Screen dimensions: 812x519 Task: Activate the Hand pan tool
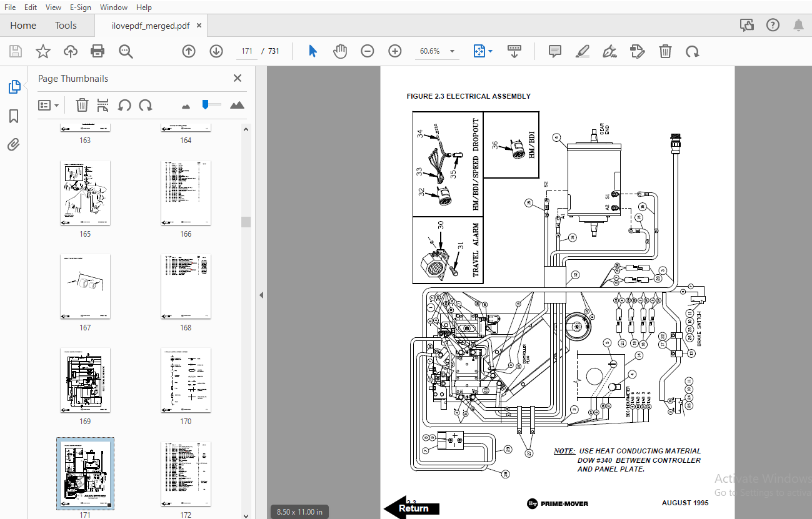click(x=340, y=51)
